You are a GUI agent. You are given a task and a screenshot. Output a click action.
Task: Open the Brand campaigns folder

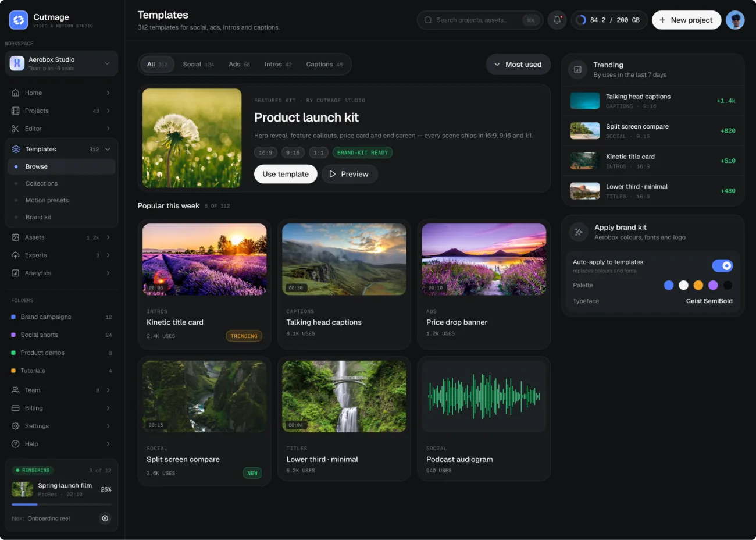click(62, 317)
